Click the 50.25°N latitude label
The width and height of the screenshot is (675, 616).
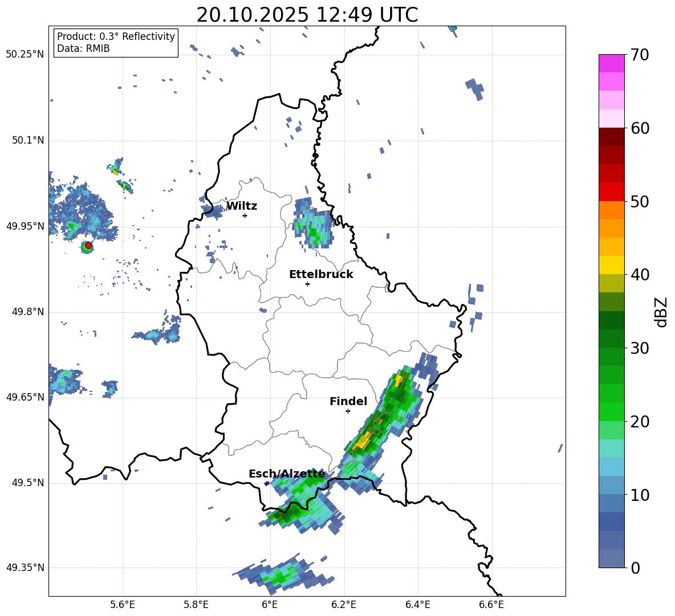coord(25,54)
